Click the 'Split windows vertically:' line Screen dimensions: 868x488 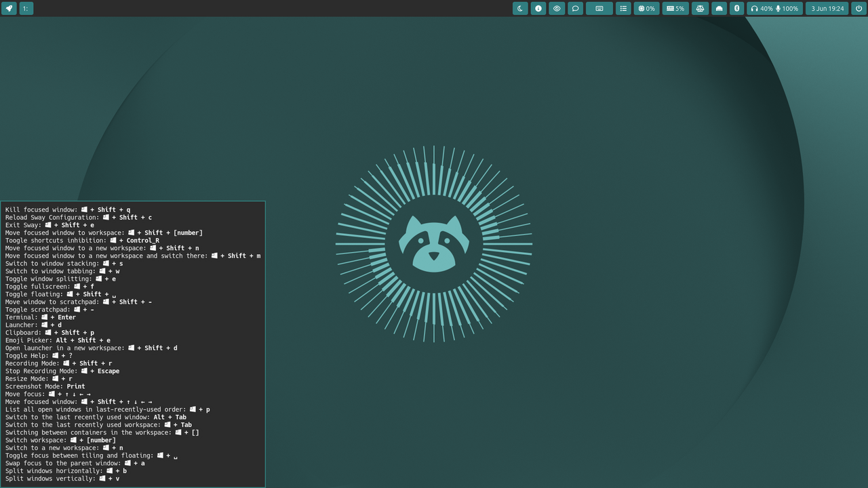coord(62,479)
